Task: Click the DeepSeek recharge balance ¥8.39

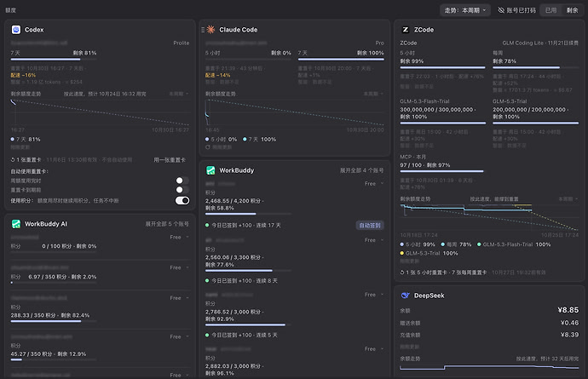Action: (x=569, y=335)
